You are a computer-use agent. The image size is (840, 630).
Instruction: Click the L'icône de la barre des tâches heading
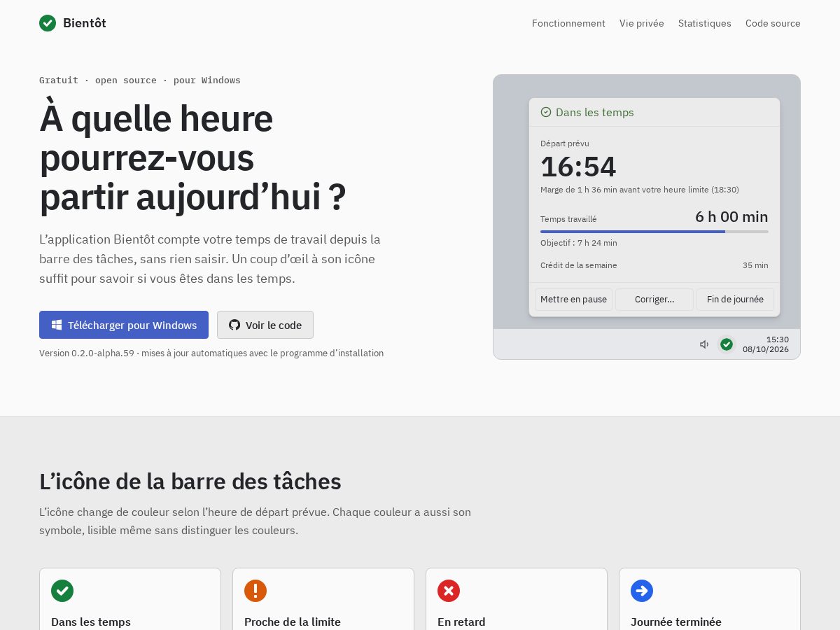point(190,482)
